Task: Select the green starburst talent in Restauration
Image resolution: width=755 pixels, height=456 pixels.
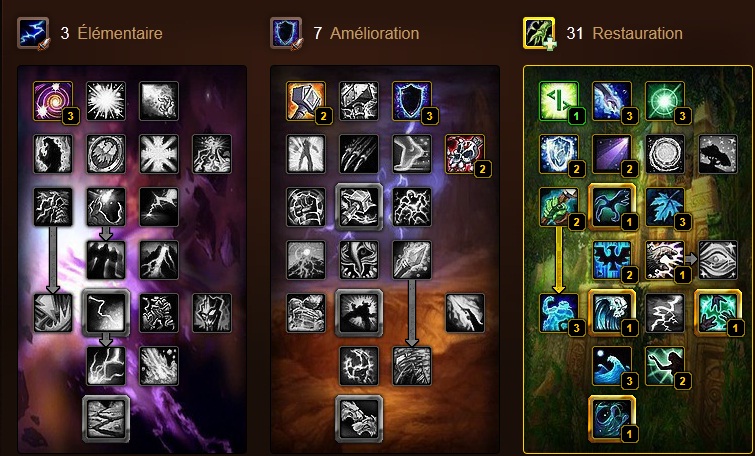Action: pyautogui.click(x=664, y=101)
